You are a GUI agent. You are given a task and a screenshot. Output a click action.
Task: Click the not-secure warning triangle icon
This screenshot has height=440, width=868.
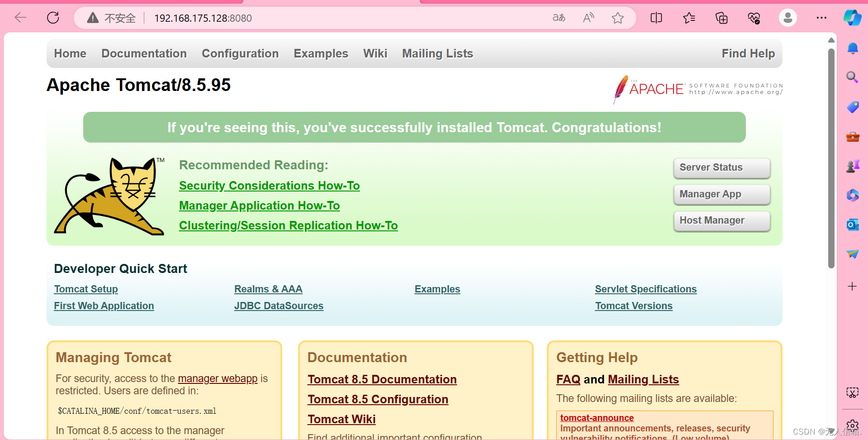click(x=93, y=18)
